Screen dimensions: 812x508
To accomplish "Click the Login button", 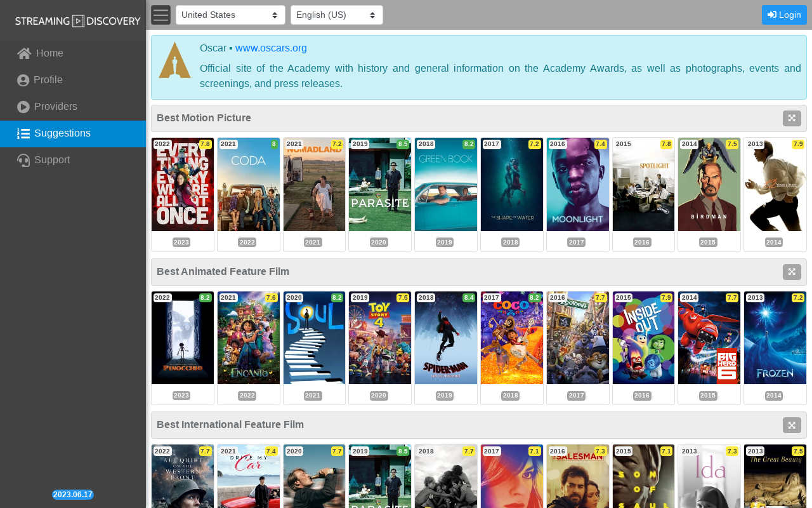I will point(784,15).
